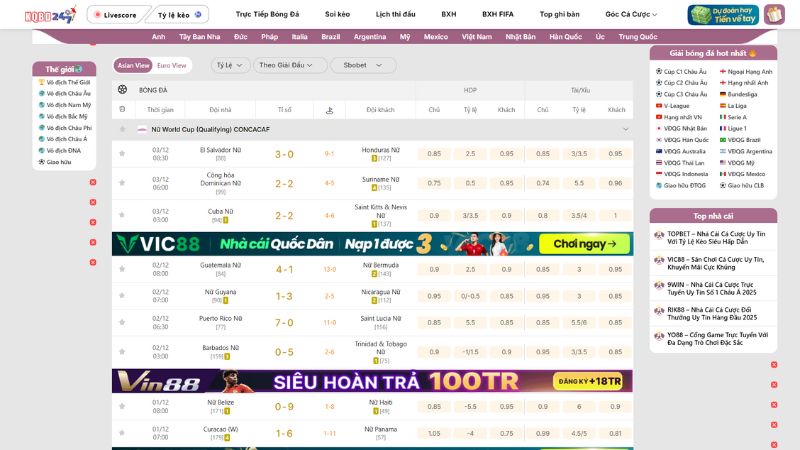
Task: Star the Nữ World Cup CONCACAF league
Action: click(x=122, y=129)
